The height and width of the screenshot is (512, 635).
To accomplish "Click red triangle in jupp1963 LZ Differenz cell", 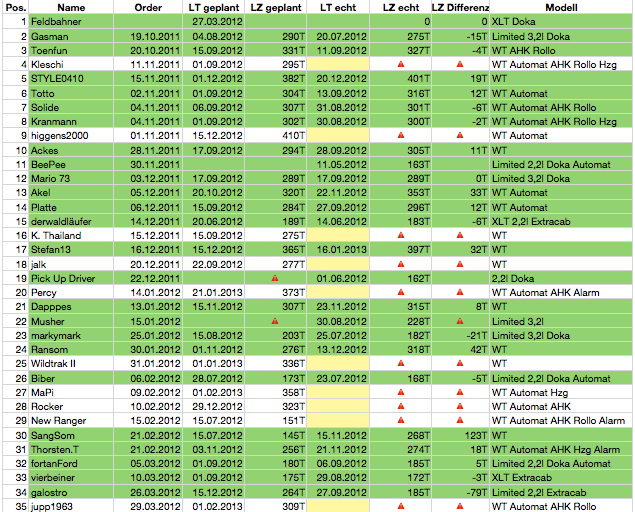I will click(x=460, y=506).
